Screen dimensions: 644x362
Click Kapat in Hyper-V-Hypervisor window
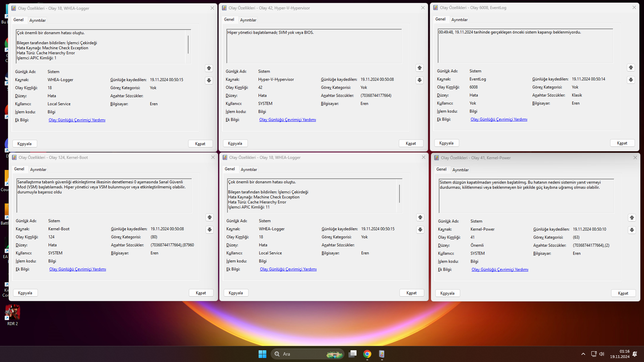coord(411,143)
